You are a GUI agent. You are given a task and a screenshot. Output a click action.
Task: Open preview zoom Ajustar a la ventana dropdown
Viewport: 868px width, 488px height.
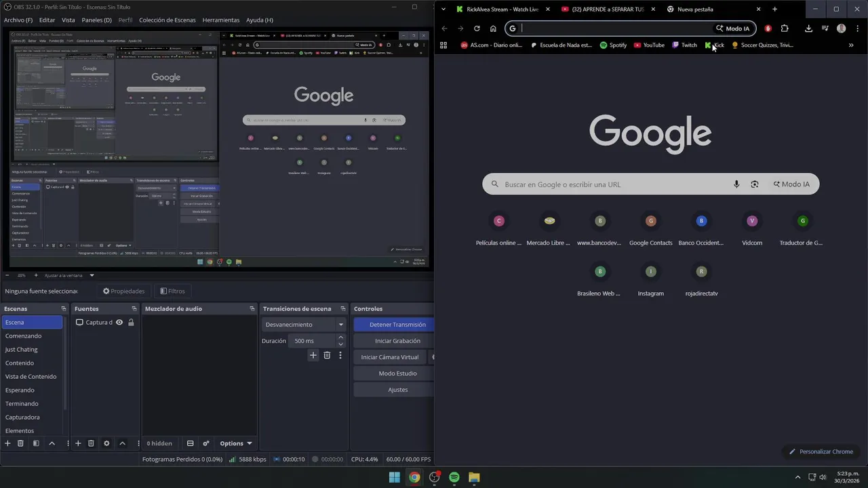pos(70,275)
